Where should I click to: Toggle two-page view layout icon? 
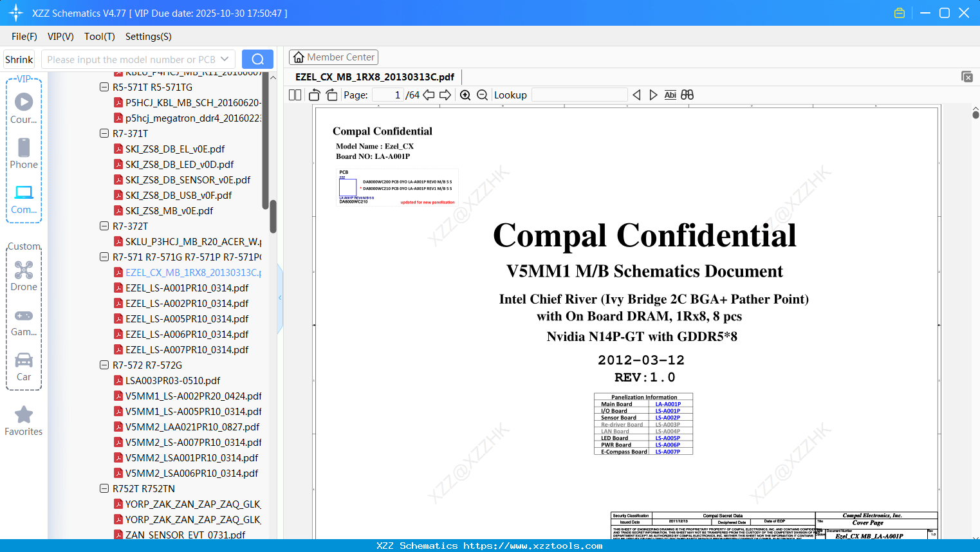[x=295, y=95]
